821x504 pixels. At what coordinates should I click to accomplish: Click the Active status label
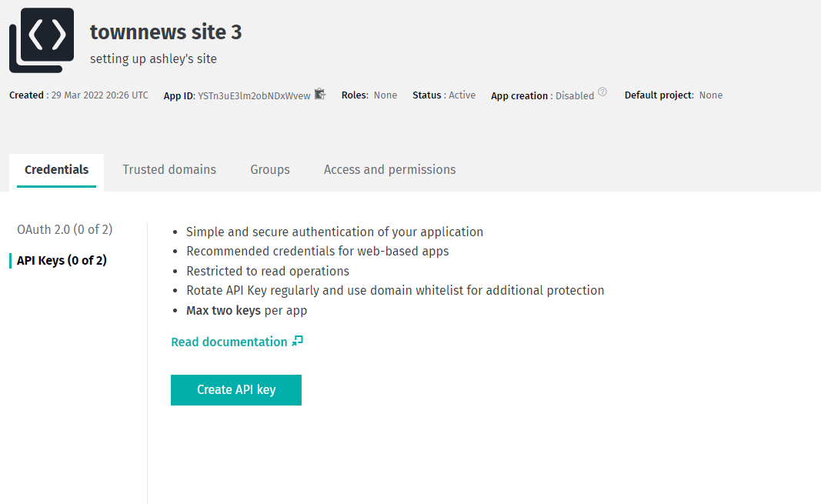click(x=462, y=95)
